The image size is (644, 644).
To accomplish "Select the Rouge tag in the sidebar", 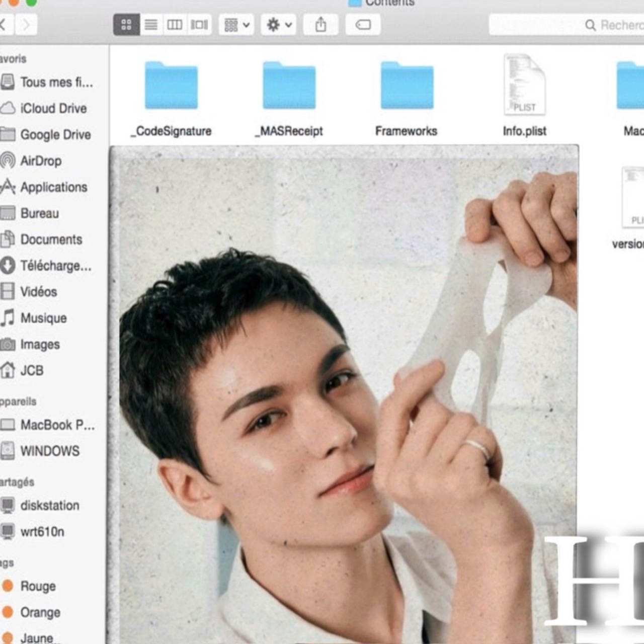I will 38,586.
